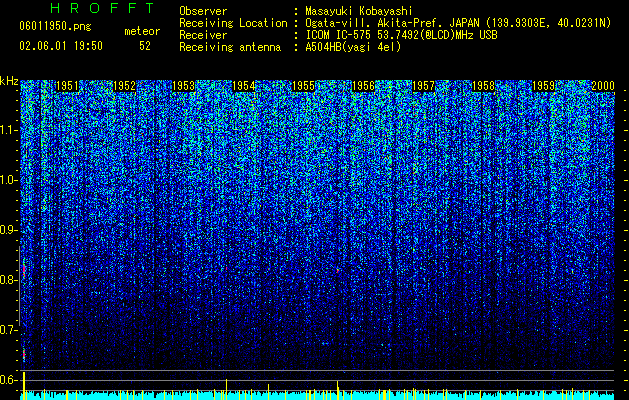Click the 1951 time marker
629x400 pixels.
click(67, 86)
